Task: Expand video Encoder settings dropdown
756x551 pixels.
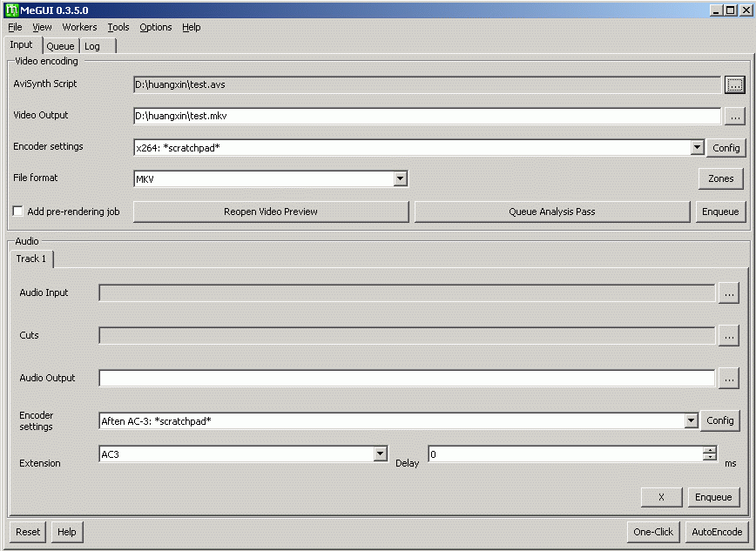Action: 697,148
